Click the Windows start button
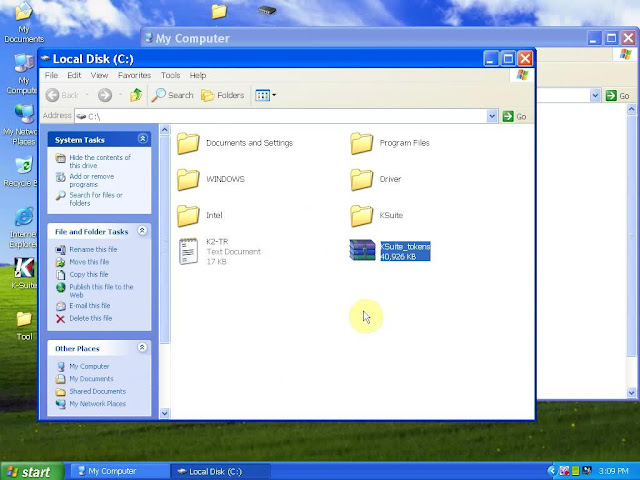This screenshot has height=480, width=640. point(32,471)
